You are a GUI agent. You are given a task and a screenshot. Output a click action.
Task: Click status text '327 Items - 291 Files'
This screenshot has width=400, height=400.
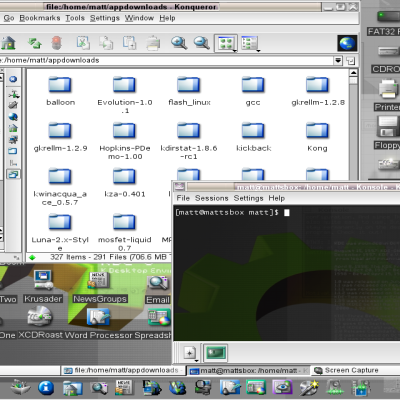point(88,257)
